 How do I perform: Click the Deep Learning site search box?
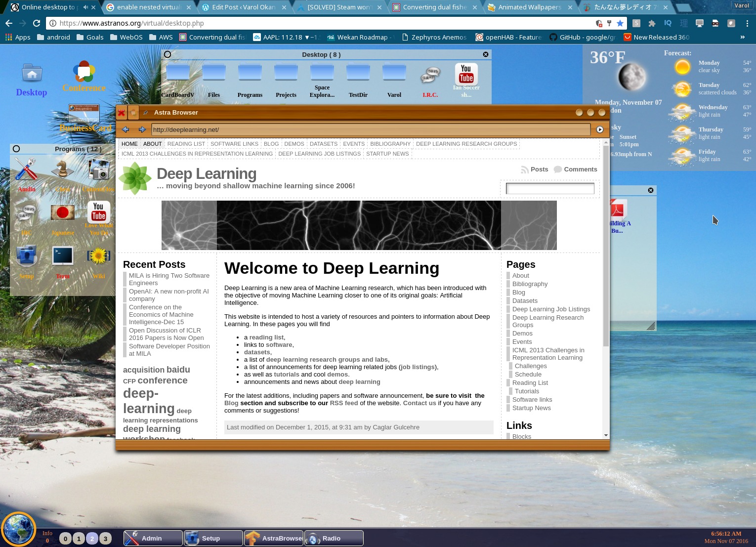[x=550, y=188]
